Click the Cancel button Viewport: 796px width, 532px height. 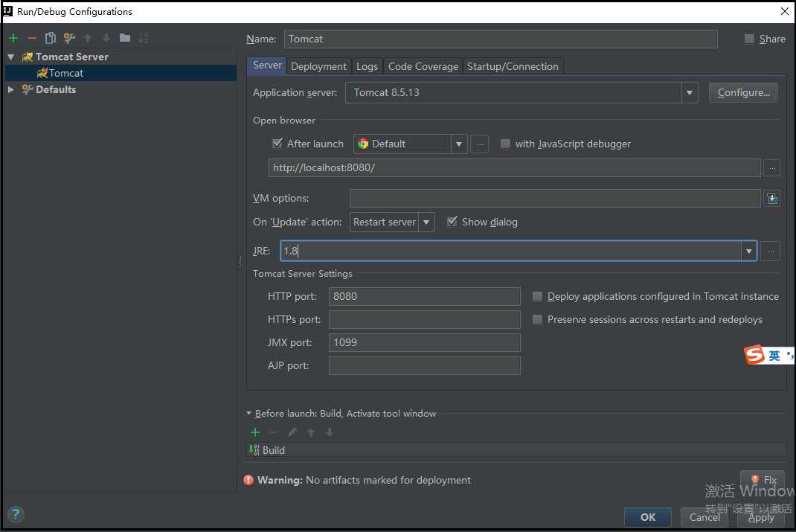[704, 517]
